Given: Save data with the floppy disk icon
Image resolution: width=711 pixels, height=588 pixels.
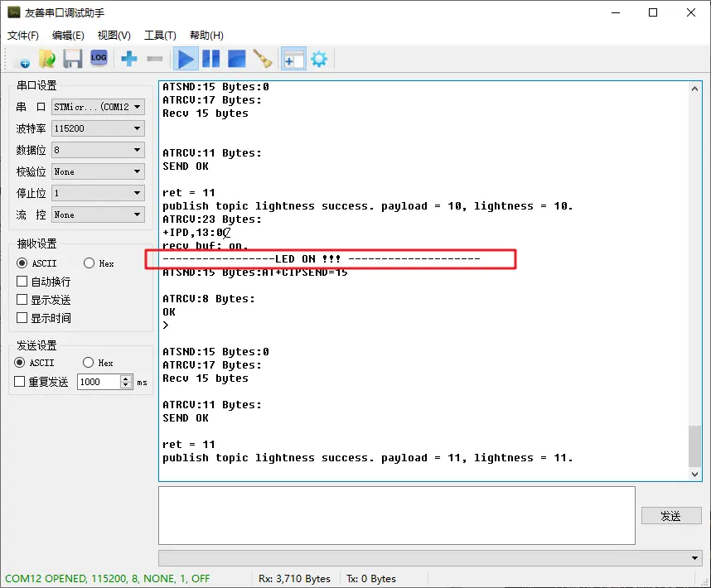Looking at the screenshot, I should coord(73,60).
